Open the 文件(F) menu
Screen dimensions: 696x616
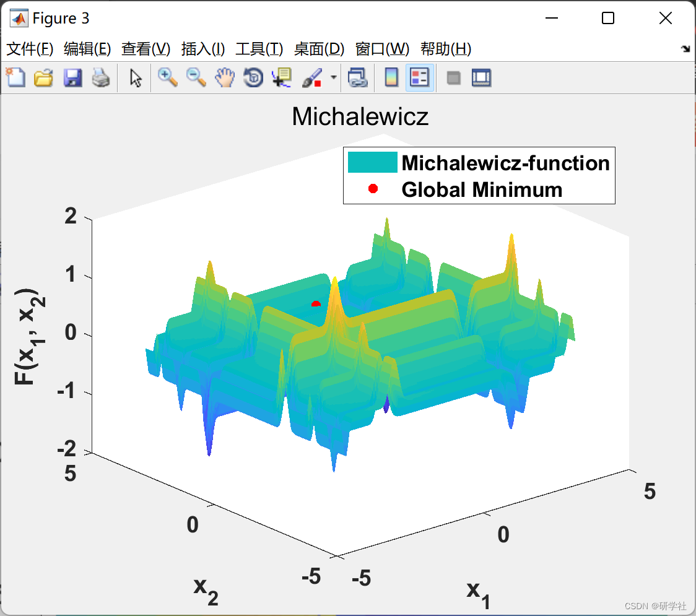(x=30, y=49)
